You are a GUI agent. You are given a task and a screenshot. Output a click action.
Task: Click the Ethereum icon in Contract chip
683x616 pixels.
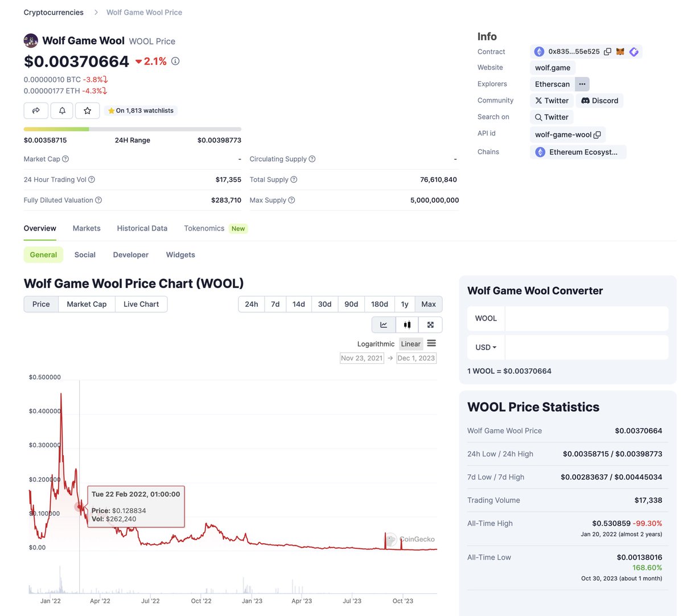pos(539,51)
